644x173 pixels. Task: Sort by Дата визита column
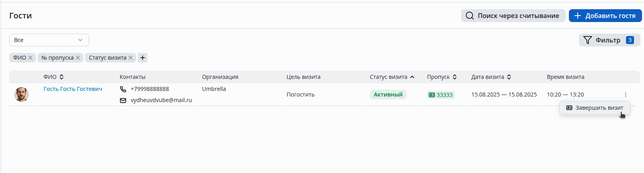[x=509, y=77]
